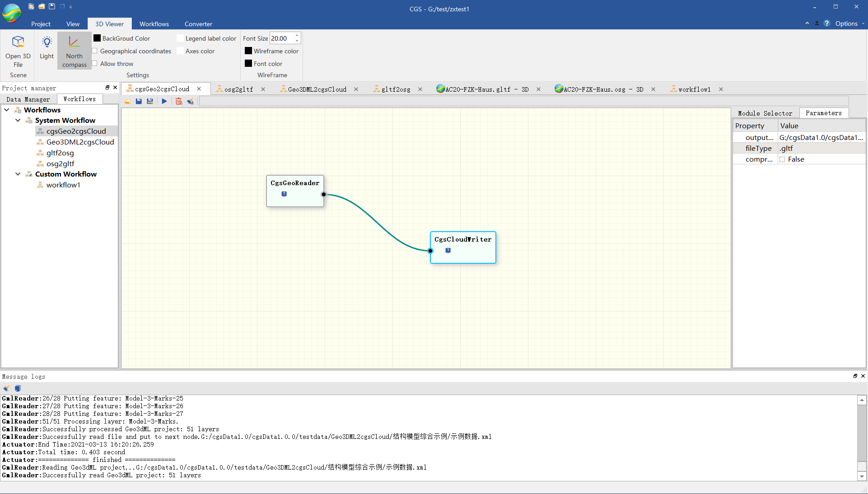This screenshot has width=868, height=494.
Task: Enable Geographical coordinates checkbox
Action: pos(95,51)
